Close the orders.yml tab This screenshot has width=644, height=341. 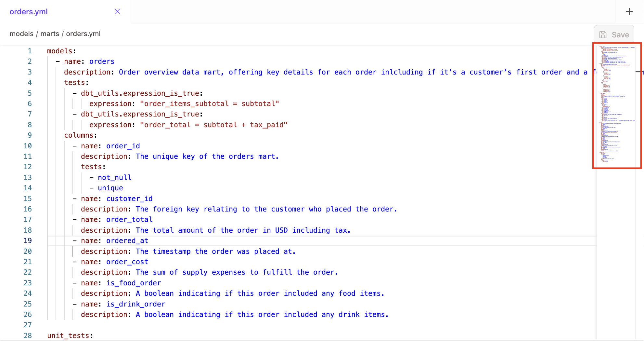tap(117, 11)
